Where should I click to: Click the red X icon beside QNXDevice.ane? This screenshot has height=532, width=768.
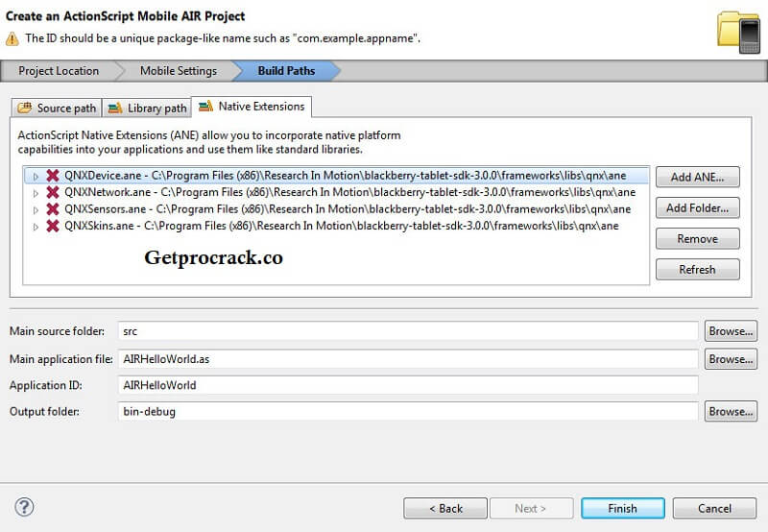coord(53,176)
